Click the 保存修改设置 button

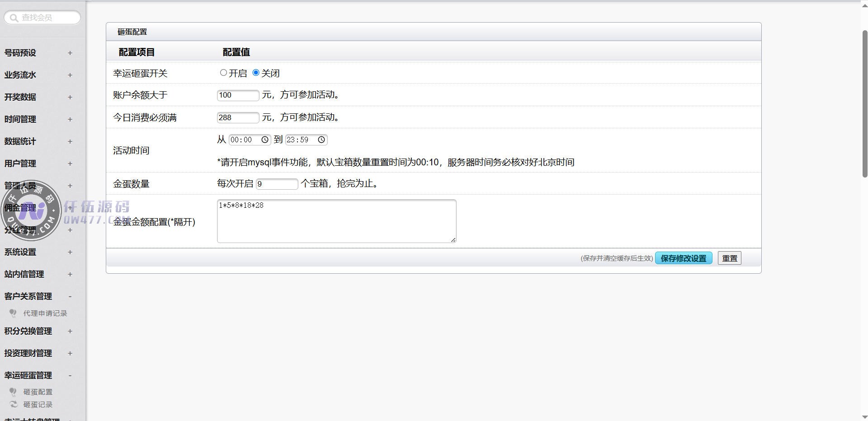pyautogui.click(x=683, y=258)
